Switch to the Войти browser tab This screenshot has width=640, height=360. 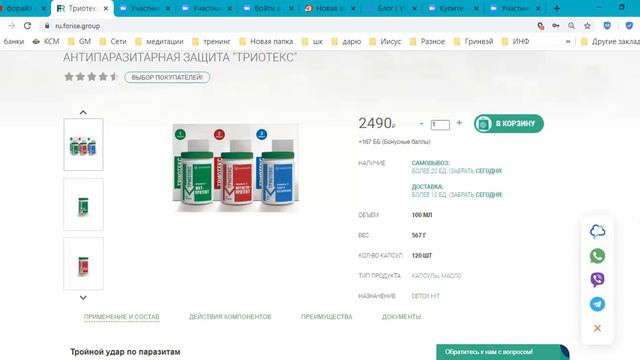[268, 8]
